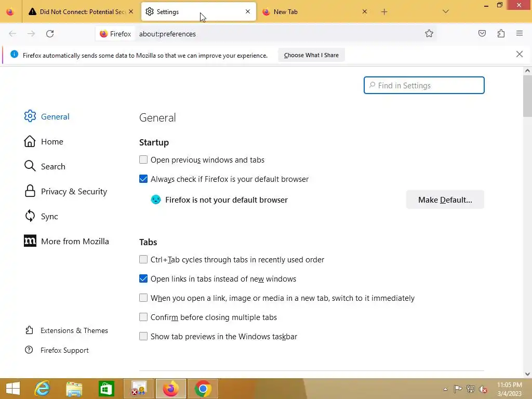Viewport: 532px width, 399px height.
Task: Close the New Tab tab
Action: pyautogui.click(x=364, y=11)
